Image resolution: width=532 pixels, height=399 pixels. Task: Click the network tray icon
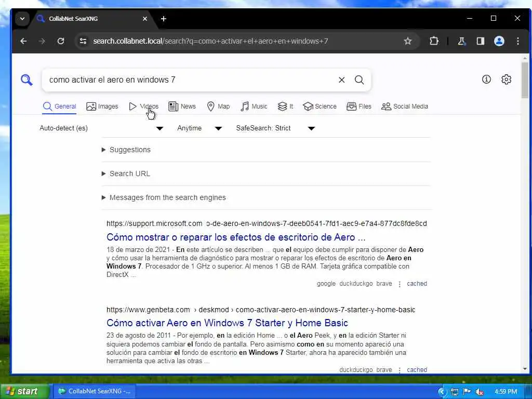[x=455, y=392]
